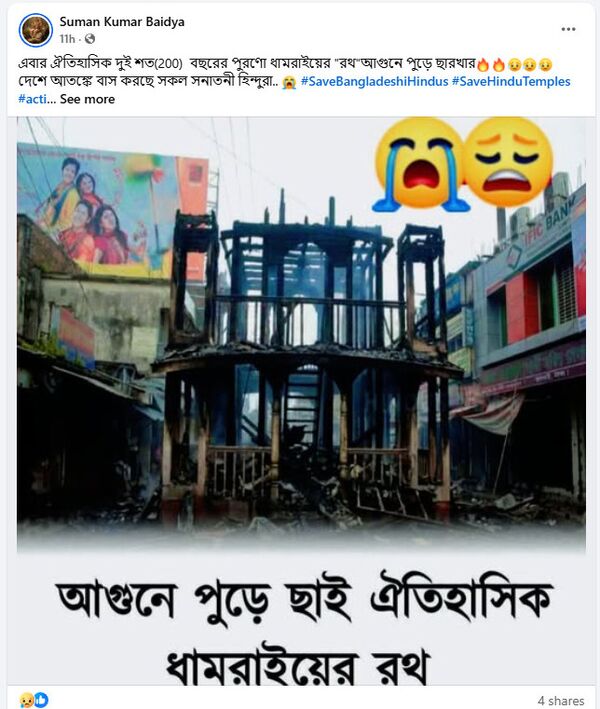Expand the post text with See more
The width and height of the screenshot is (600, 709).
pos(87,99)
